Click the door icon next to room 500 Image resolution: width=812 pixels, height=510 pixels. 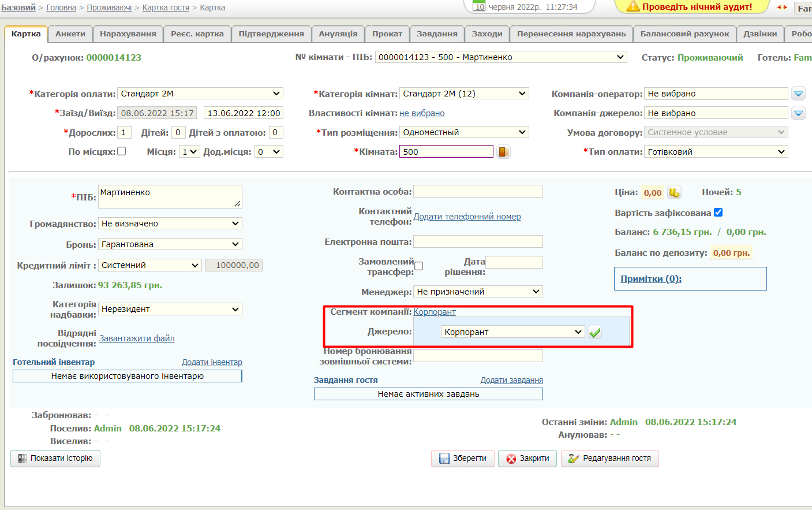pyautogui.click(x=503, y=152)
